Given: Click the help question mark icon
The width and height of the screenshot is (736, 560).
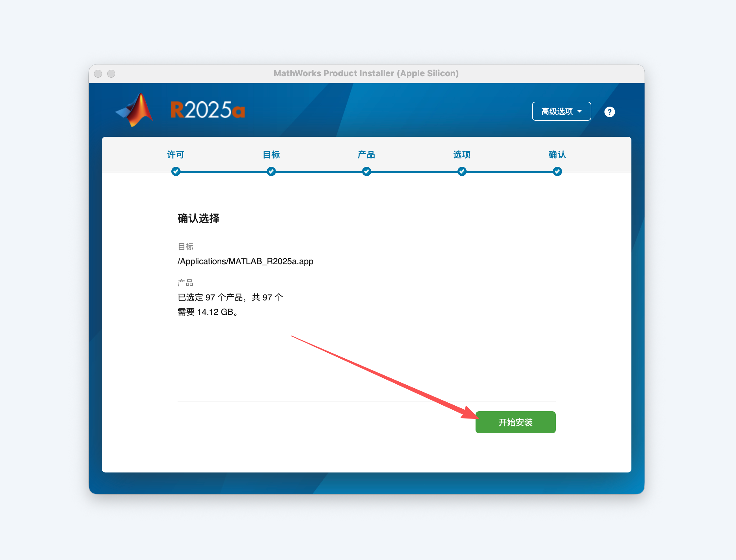Looking at the screenshot, I should [609, 112].
